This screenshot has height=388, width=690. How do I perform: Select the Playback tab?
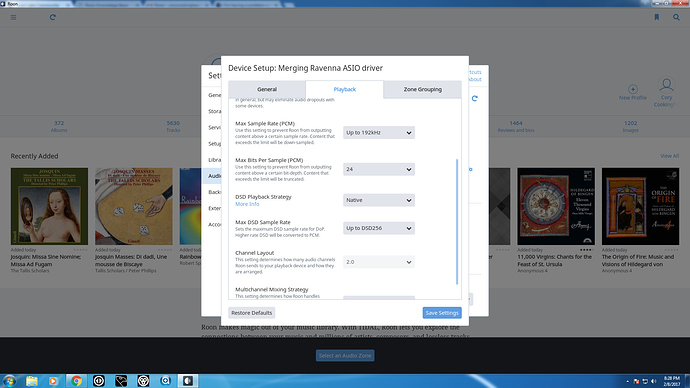click(x=345, y=89)
